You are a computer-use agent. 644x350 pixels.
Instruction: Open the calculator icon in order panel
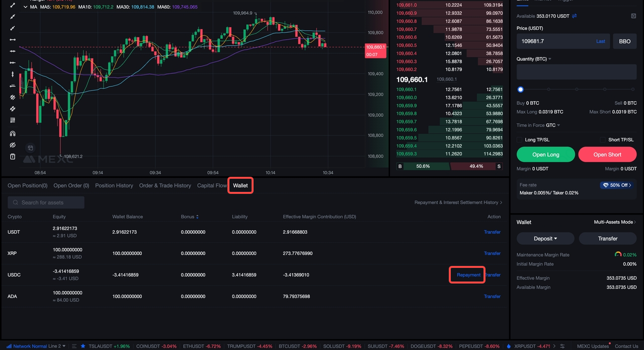(633, 16)
